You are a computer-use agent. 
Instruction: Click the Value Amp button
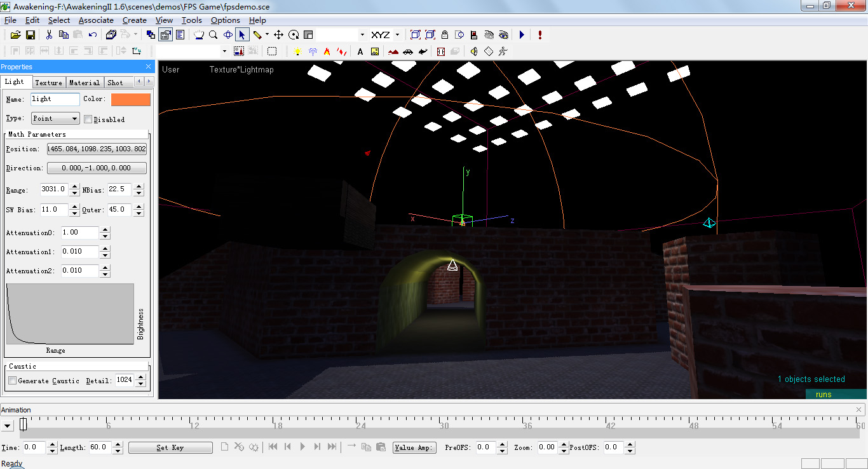click(414, 447)
